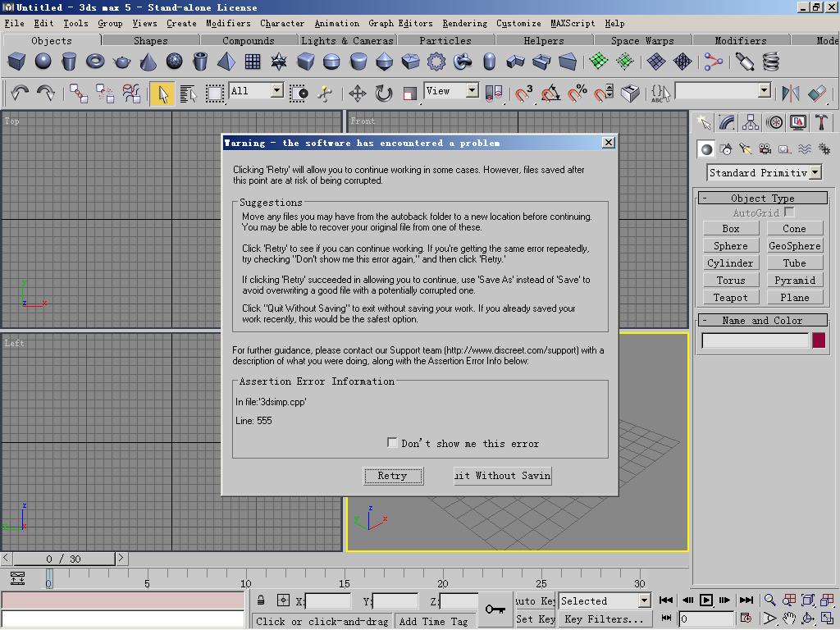840x630 pixels.
Task: Toggle the Geometry category button
Action: 706,149
